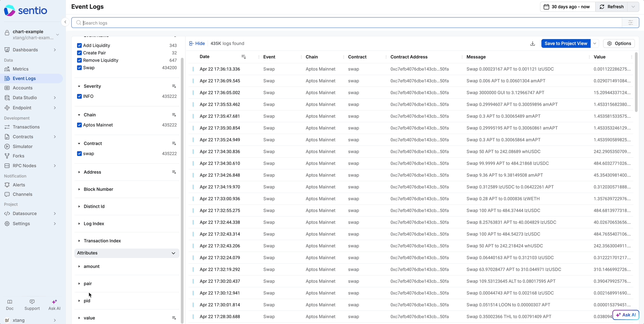Click the Support chat icon
This screenshot has width=644, height=324.
click(32, 302)
